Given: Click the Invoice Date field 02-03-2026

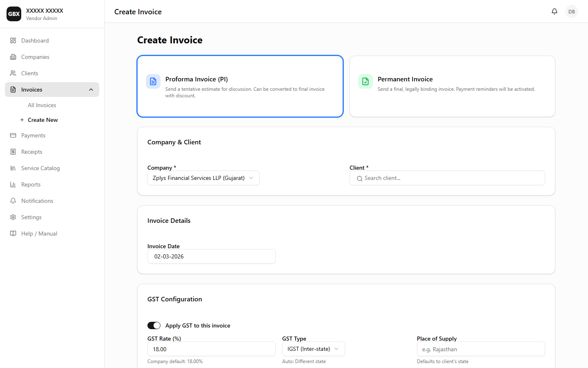Looking at the screenshot, I should pos(212,256).
